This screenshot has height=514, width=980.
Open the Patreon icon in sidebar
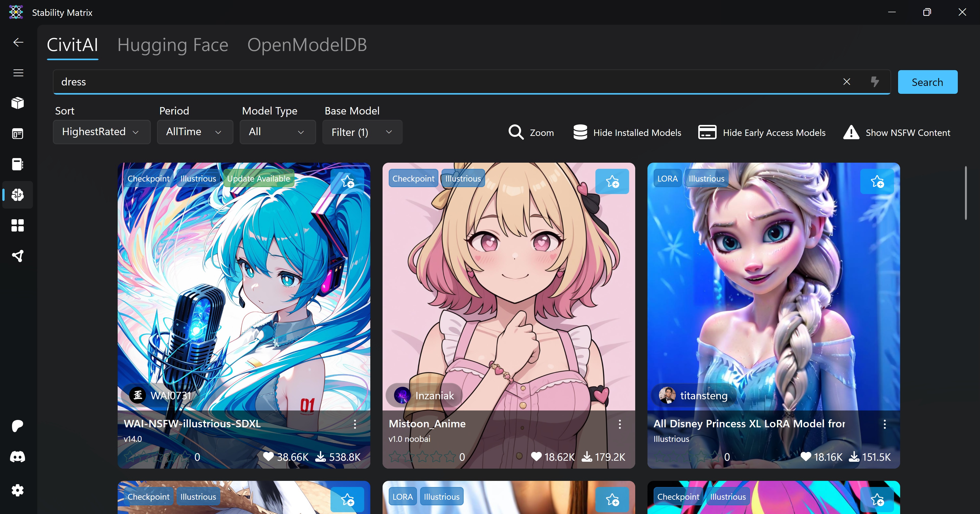(18, 426)
